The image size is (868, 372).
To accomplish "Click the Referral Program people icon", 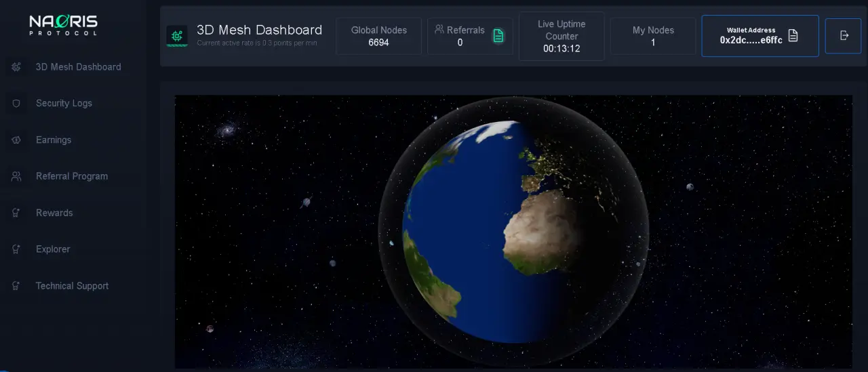I will coord(16,176).
